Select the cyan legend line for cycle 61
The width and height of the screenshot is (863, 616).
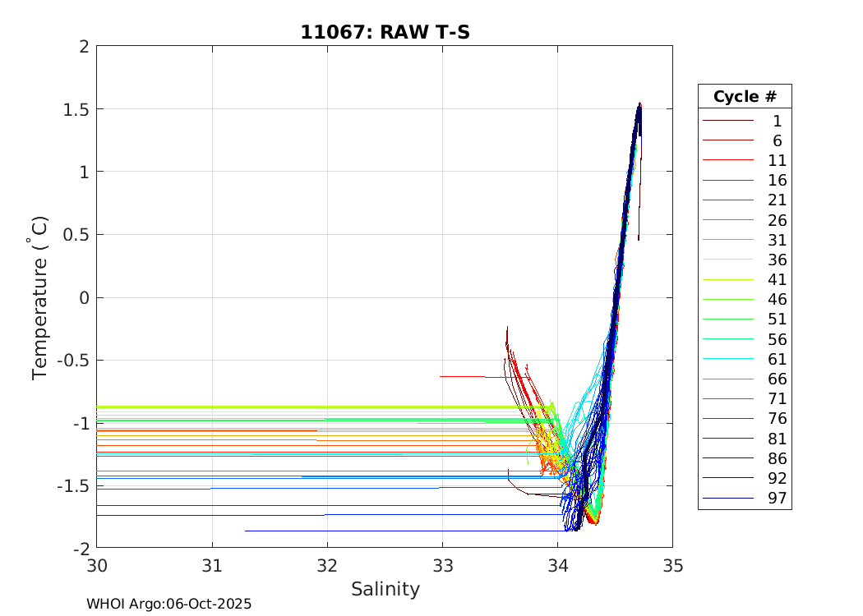(x=727, y=359)
